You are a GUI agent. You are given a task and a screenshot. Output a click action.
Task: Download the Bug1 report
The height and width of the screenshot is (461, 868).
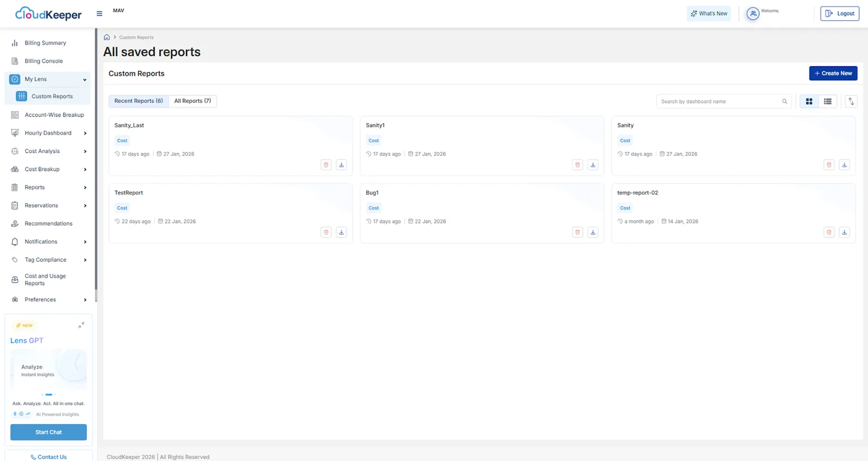(x=593, y=232)
